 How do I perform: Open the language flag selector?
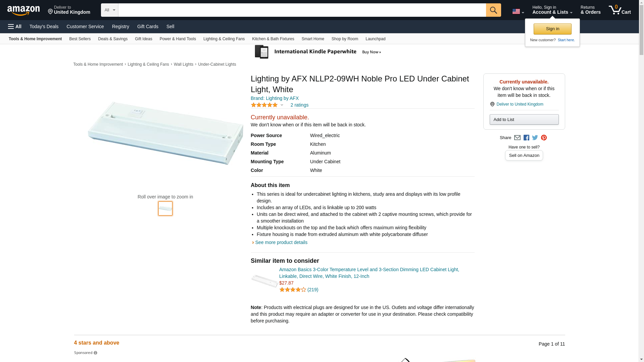(518, 11)
